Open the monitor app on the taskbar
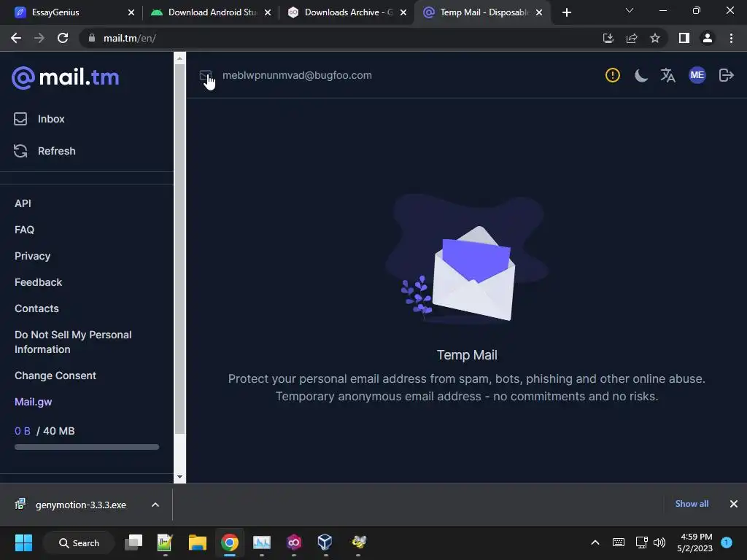Viewport: 747px width, 560px height. click(x=262, y=542)
